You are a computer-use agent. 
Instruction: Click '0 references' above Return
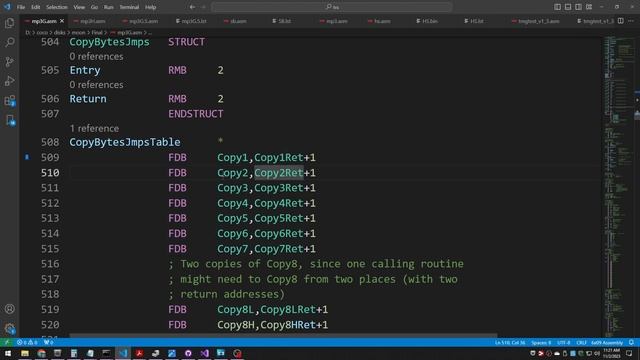pyautogui.click(x=96, y=84)
